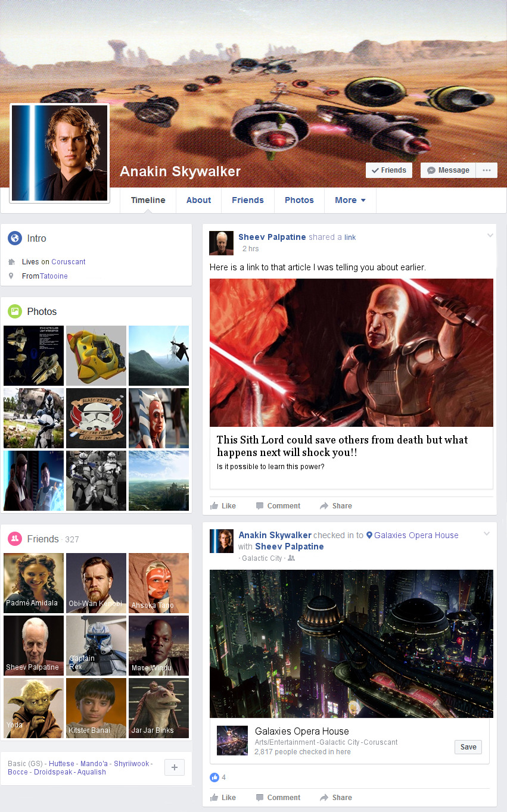507x812 pixels.
Task: Open the Galaxies Opera House page thumbnail
Action: pyautogui.click(x=232, y=741)
